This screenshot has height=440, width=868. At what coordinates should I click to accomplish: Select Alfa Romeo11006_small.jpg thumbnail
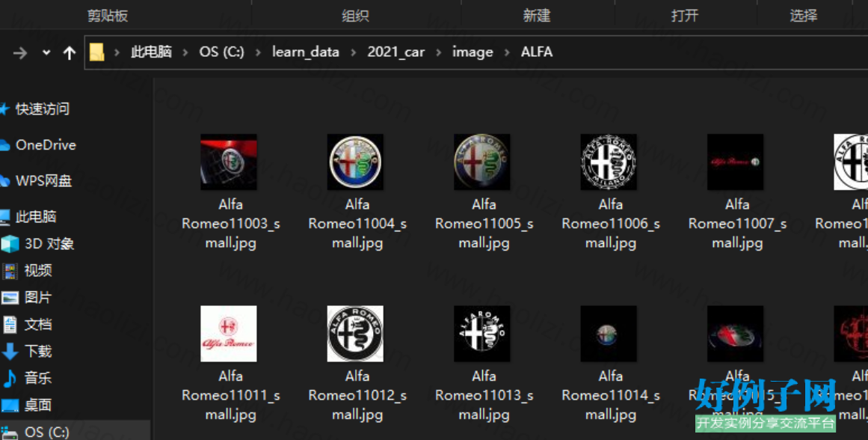point(609,162)
